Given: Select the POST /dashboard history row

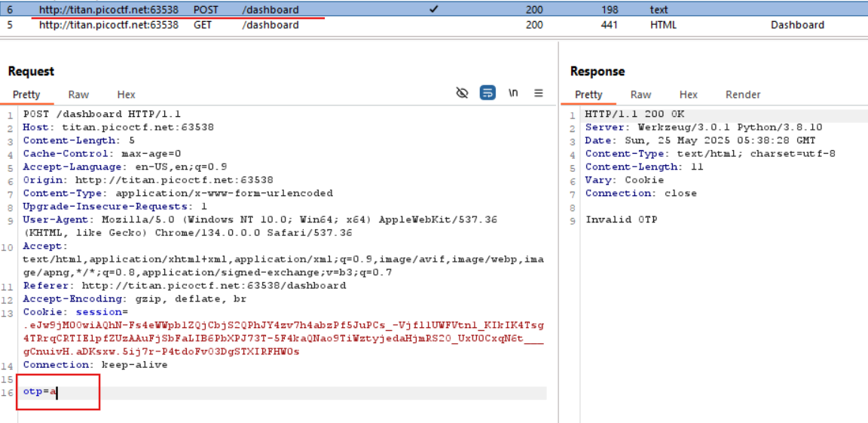Looking at the screenshot, I should tap(270, 10).
